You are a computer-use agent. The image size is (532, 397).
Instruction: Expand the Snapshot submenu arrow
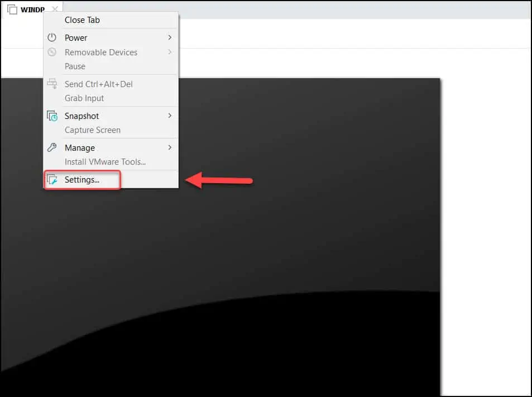point(170,116)
